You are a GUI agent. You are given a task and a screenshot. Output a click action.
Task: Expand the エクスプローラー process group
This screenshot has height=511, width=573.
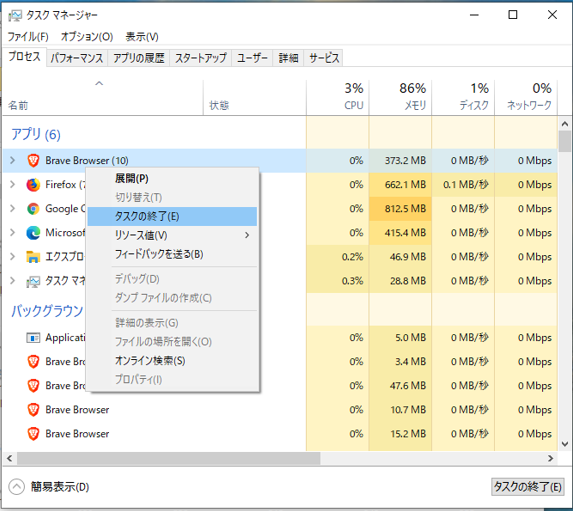[12, 257]
